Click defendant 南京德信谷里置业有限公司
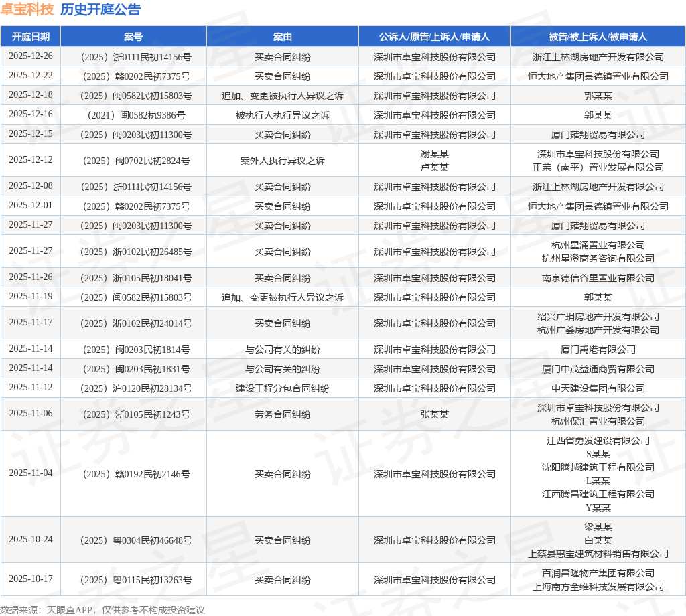 click(x=598, y=278)
